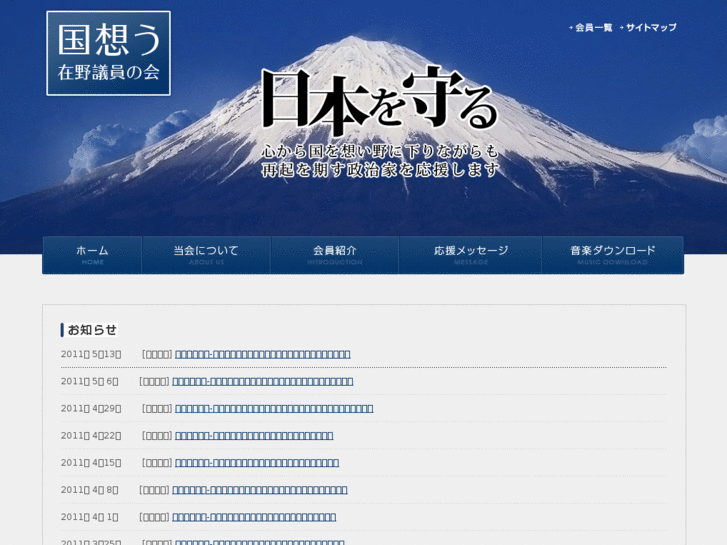
Task: Open the news link dated 2011 5/13
Action: [x=262, y=354]
